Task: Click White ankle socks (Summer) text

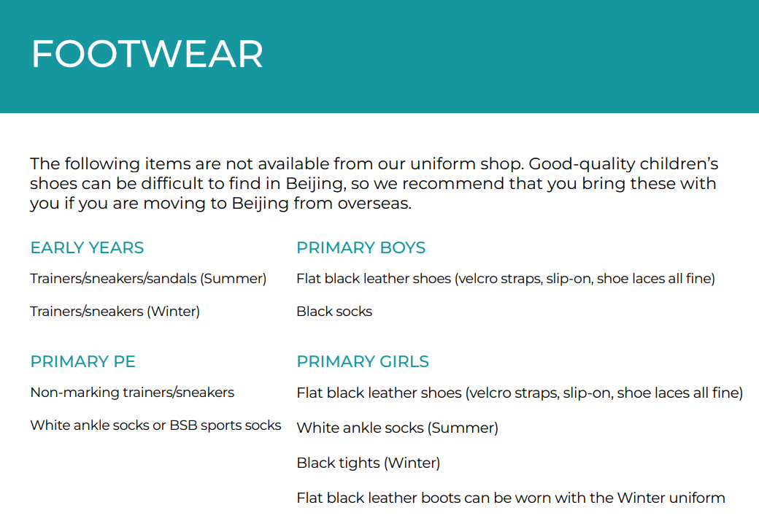Action: 398,428
